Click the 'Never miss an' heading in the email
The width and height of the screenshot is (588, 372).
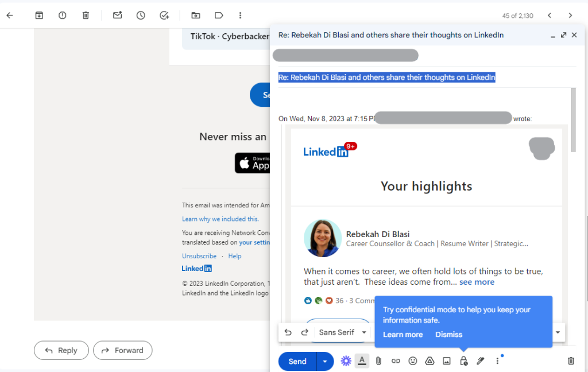coord(233,137)
